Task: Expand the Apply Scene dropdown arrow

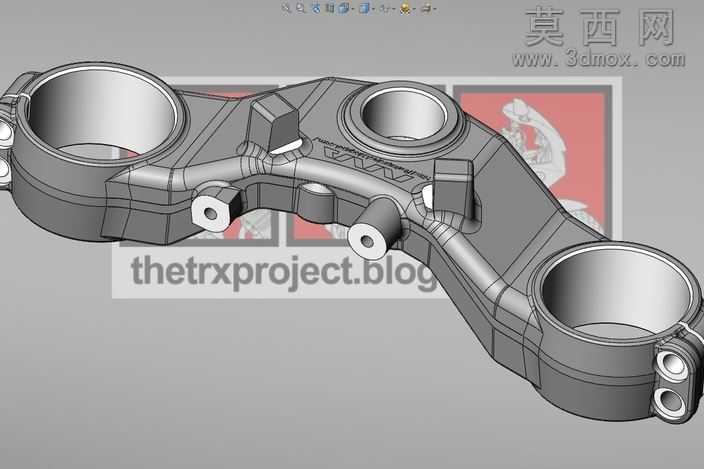Action: coord(435,9)
